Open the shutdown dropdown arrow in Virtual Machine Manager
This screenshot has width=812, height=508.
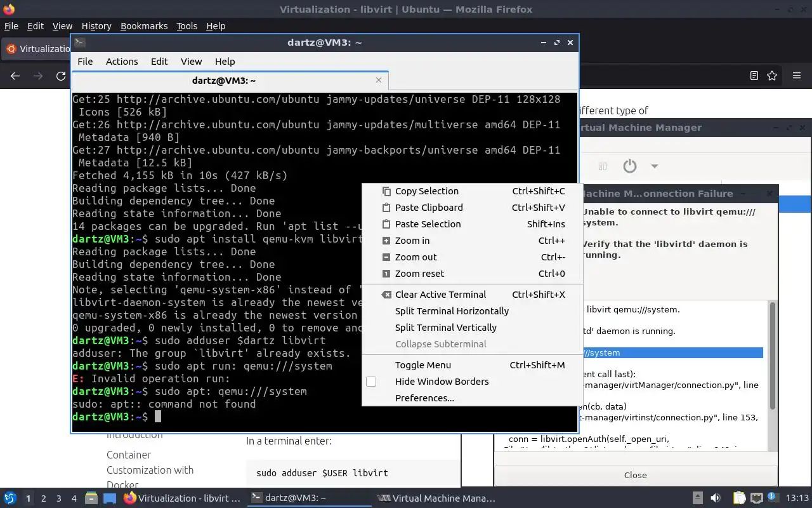[x=654, y=166]
